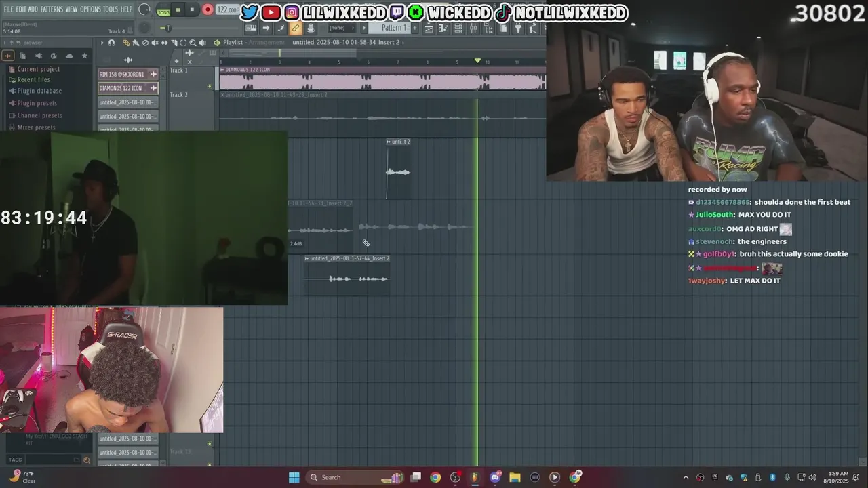Viewport: 868px width, 488px height.
Task: Select the browser starred favorites tab
Action: 84,56
